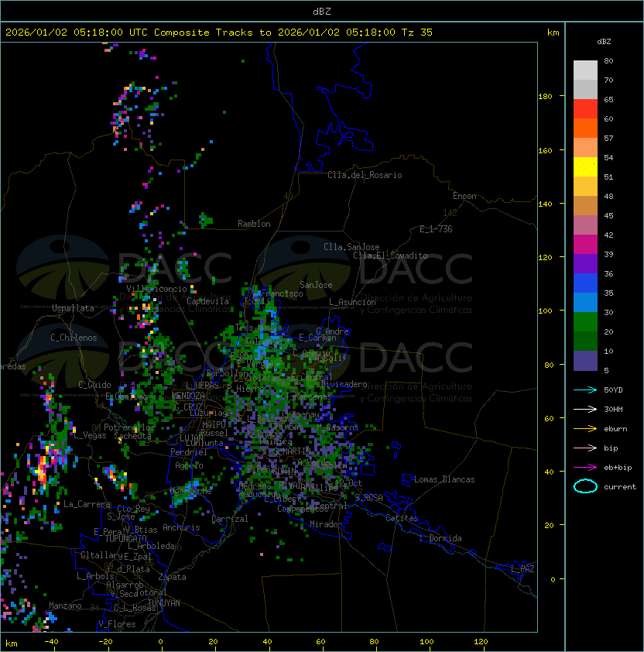Pick the bright yellow swatch below 54 dBZ

click(585, 166)
